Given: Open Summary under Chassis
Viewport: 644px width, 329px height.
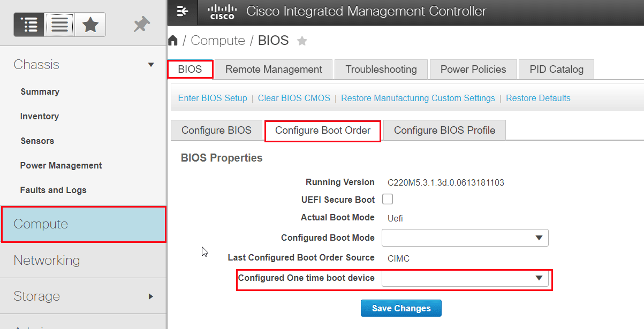Looking at the screenshot, I should pos(40,91).
